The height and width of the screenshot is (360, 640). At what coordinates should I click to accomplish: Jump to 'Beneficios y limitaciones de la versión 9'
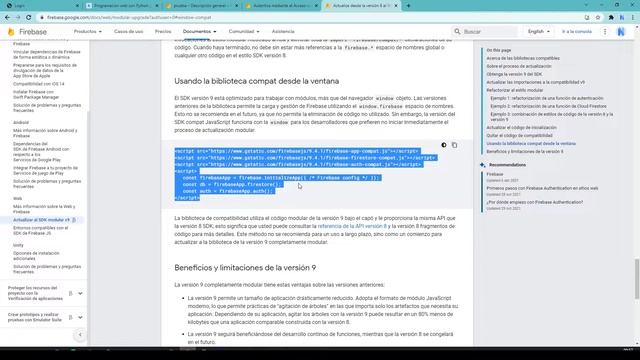(x=524, y=151)
